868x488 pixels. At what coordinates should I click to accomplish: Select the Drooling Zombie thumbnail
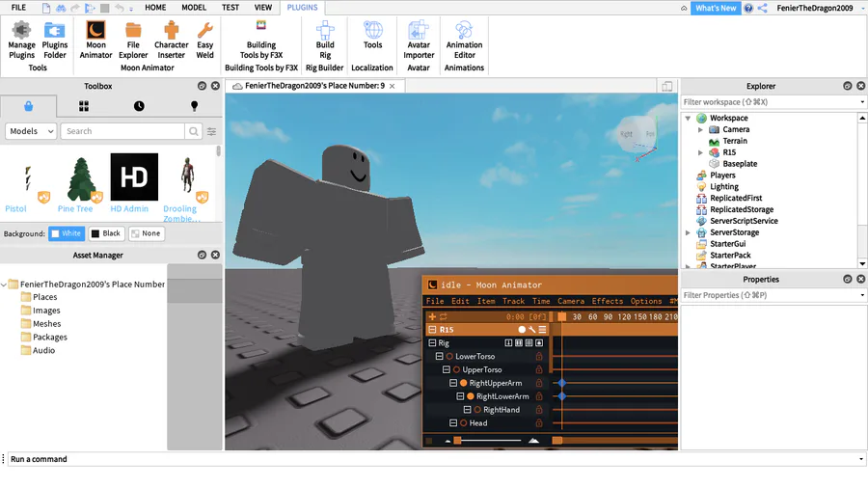(187, 177)
